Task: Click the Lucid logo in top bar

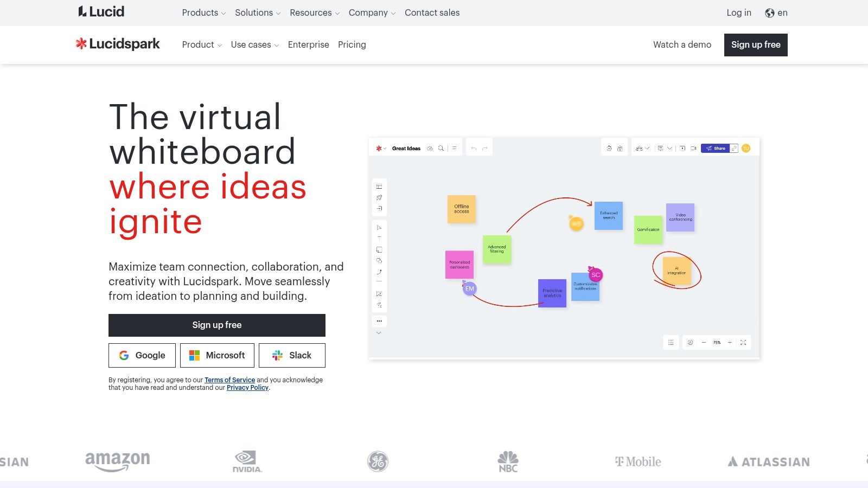Action: click(101, 12)
